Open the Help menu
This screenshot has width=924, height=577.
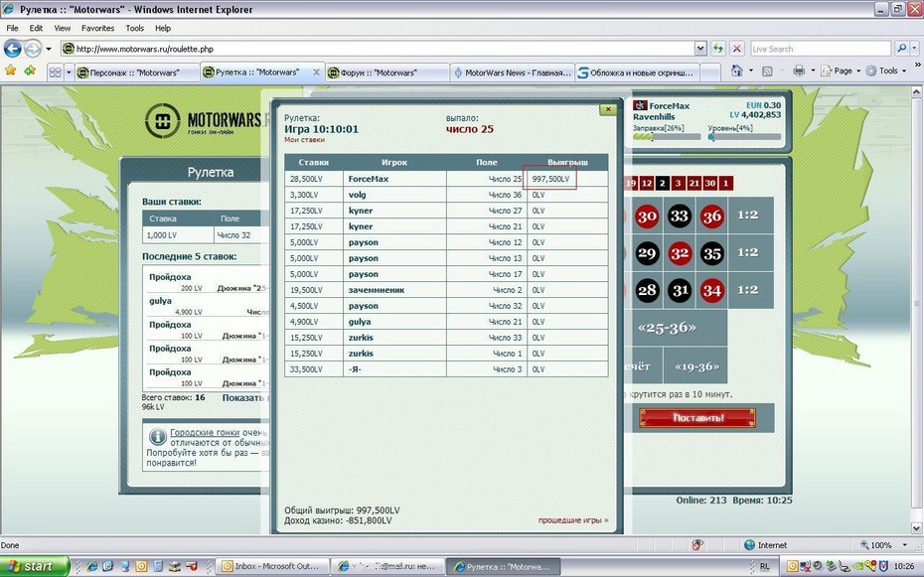point(163,28)
